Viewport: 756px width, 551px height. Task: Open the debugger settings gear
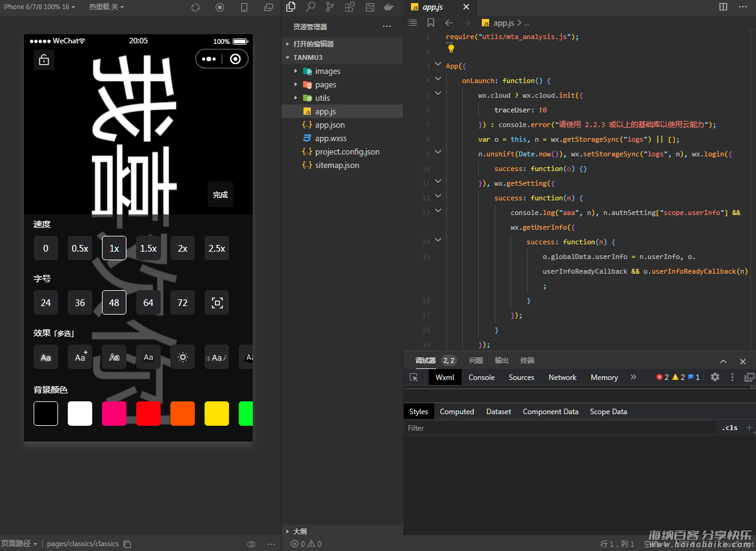point(715,378)
